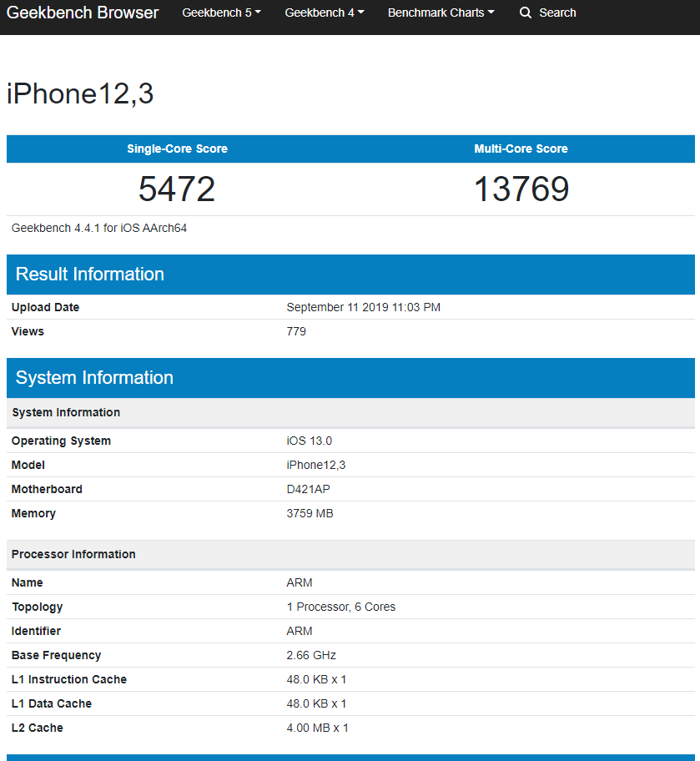The height and width of the screenshot is (761, 700).
Task: Click the Operating System label
Action: coord(61,441)
